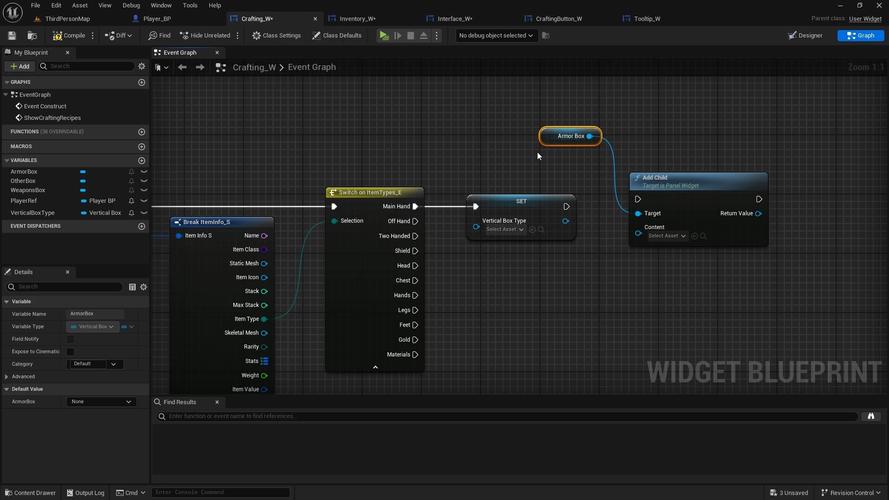Click the Add button in My Blueprint
Screen dimensions: 889x500
click(20, 66)
